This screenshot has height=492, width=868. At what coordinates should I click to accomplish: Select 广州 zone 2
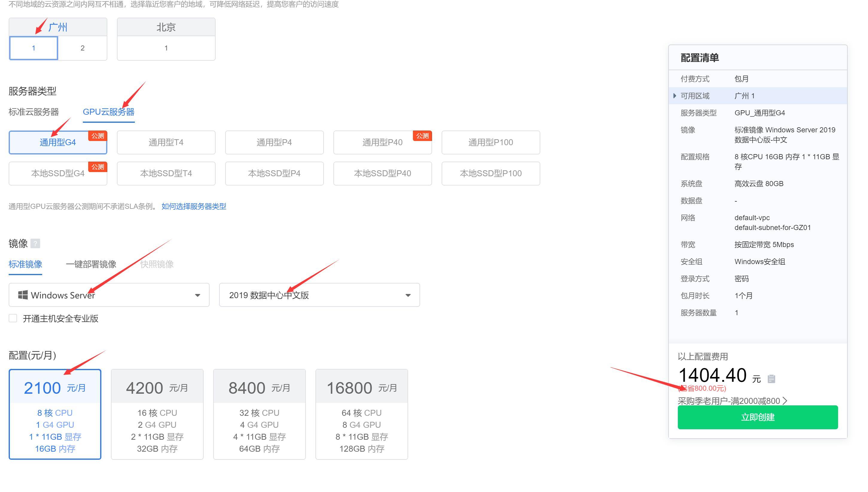(83, 48)
